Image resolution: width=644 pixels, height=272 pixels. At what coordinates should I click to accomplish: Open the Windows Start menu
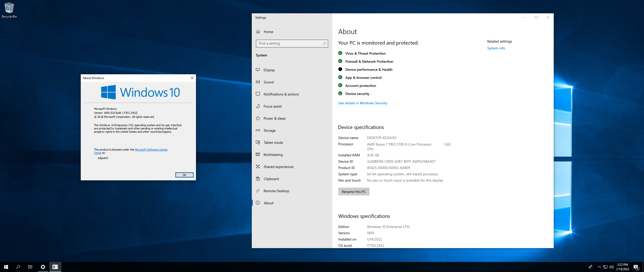pos(6,267)
